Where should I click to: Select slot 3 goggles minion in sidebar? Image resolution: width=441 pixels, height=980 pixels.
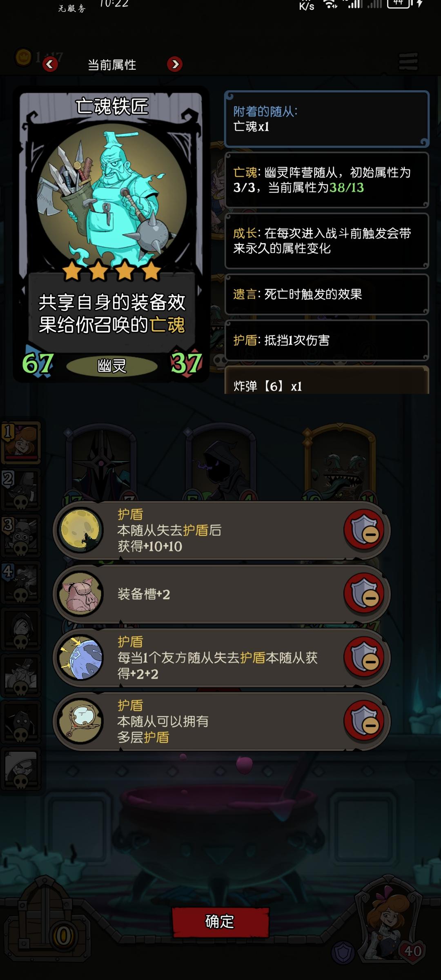pos(21,536)
